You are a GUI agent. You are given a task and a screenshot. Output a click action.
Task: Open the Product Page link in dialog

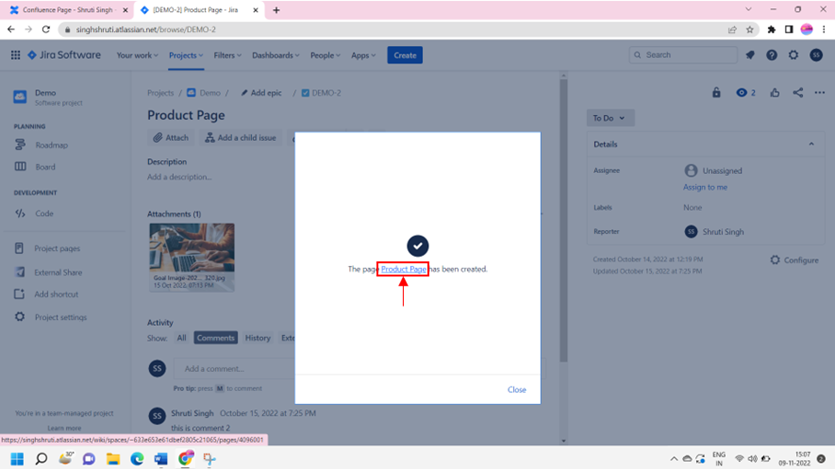404,269
